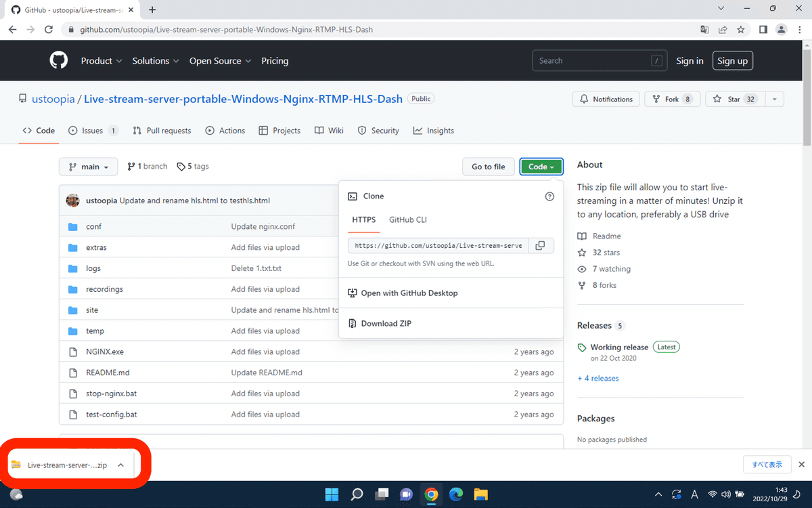The image size is (812, 508).
Task: Click the clone URL text field
Action: 438,245
